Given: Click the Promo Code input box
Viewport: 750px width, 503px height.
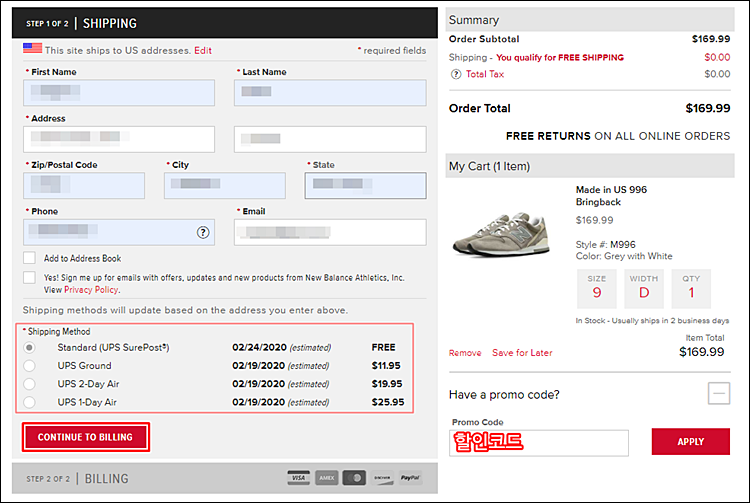Looking at the screenshot, I should [x=539, y=443].
